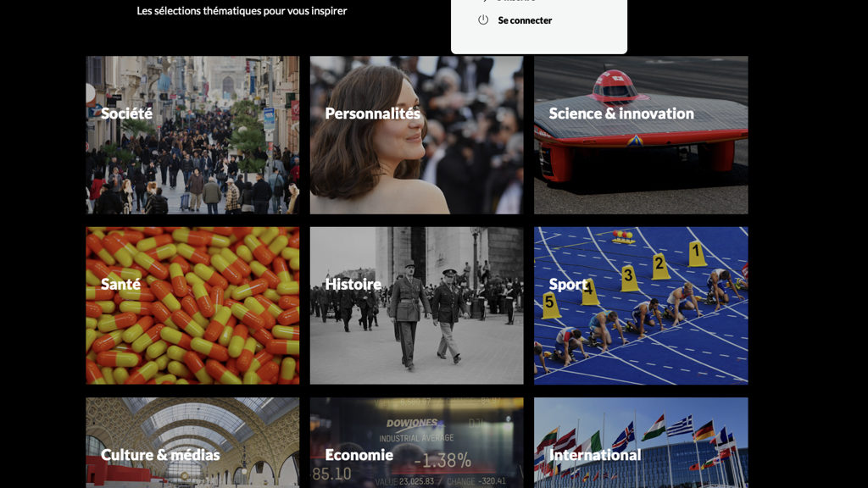
Task: Click the Santé title text
Action: click(120, 284)
